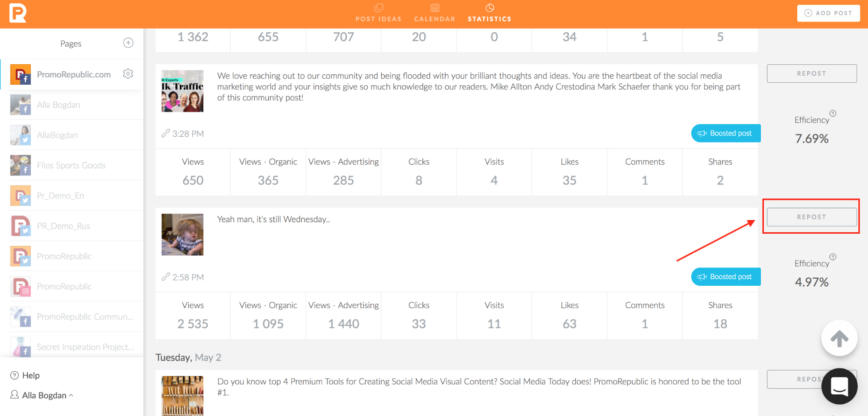Open the Calendar tab
Screen dimensions: 868x416
coord(435,13)
